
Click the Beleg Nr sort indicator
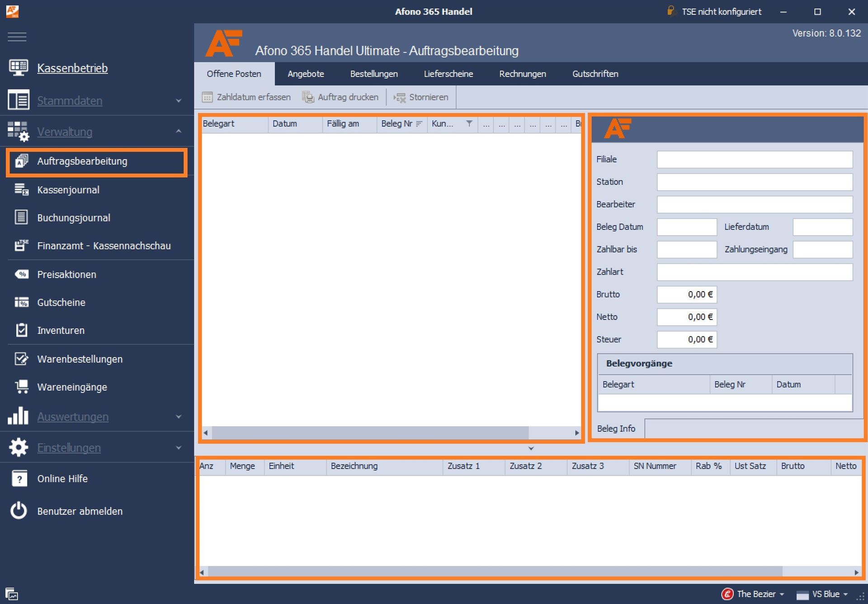419,124
